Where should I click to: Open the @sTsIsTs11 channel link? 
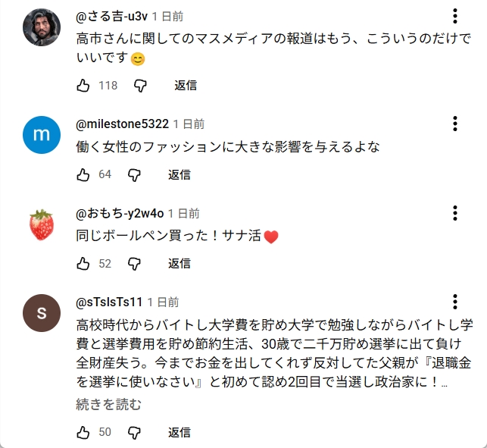click(110, 302)
